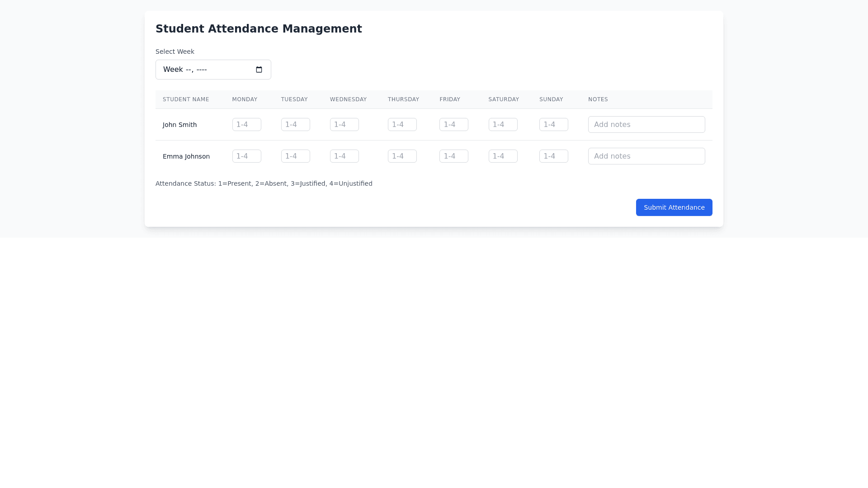
Task: Select John Smith's Tuesday attendance box
Action: 295,125
